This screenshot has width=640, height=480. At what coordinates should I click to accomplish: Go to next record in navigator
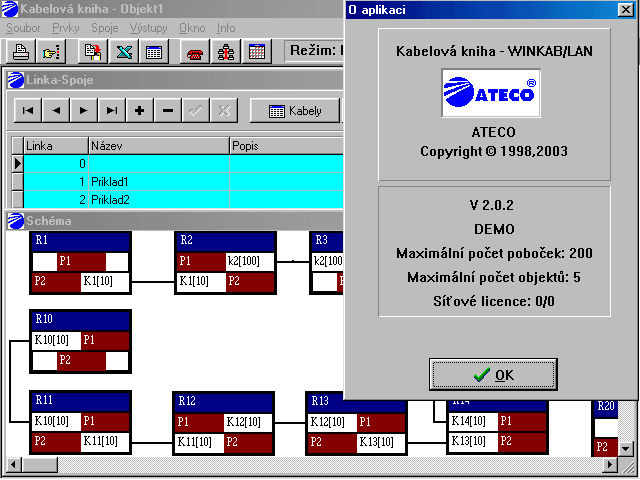tap(84, 110)
